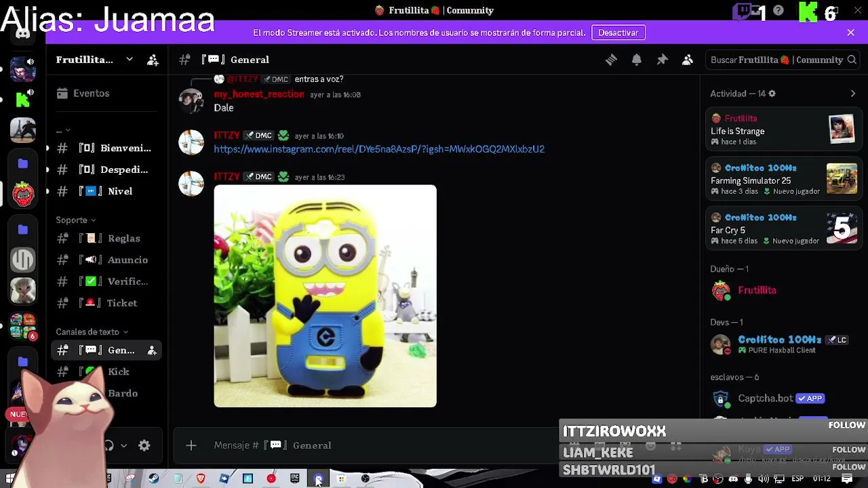Open Brave browser from the taskbar
The height and width of the screenshot is (488, 868).
click(201, 479)
